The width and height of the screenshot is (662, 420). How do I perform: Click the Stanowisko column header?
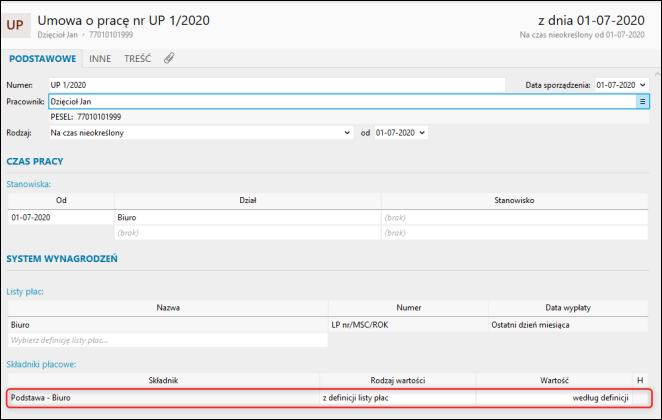514,200
